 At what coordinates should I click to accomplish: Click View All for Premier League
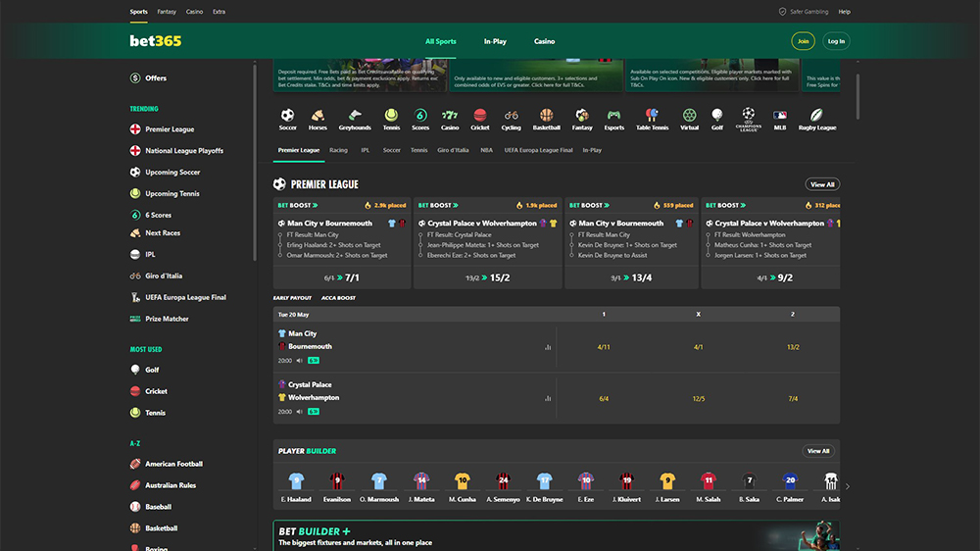point(822,184)
